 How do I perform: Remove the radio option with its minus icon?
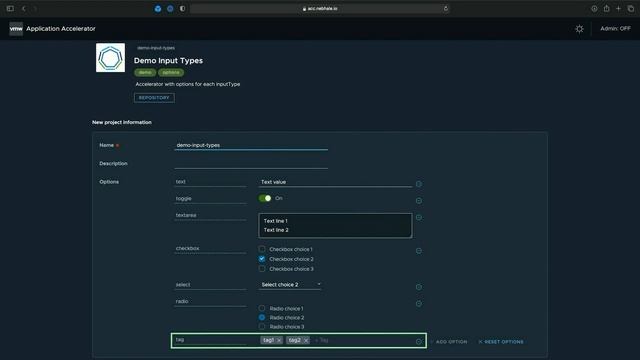[419, 304]
